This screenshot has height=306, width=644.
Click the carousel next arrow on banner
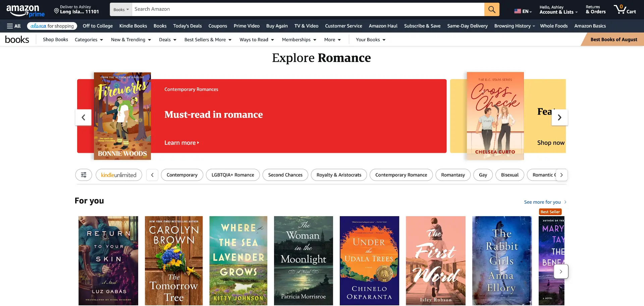pos(559,117)
